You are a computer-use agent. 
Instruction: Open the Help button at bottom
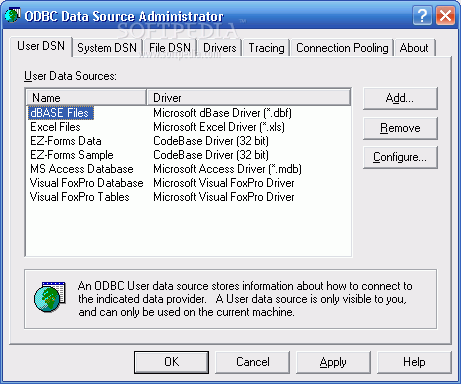414,362
